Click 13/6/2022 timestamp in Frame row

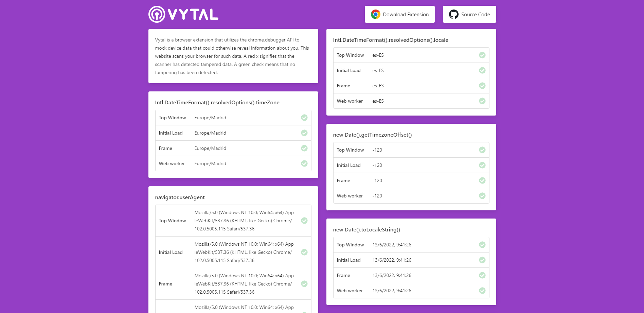click(x=392, y=275)
